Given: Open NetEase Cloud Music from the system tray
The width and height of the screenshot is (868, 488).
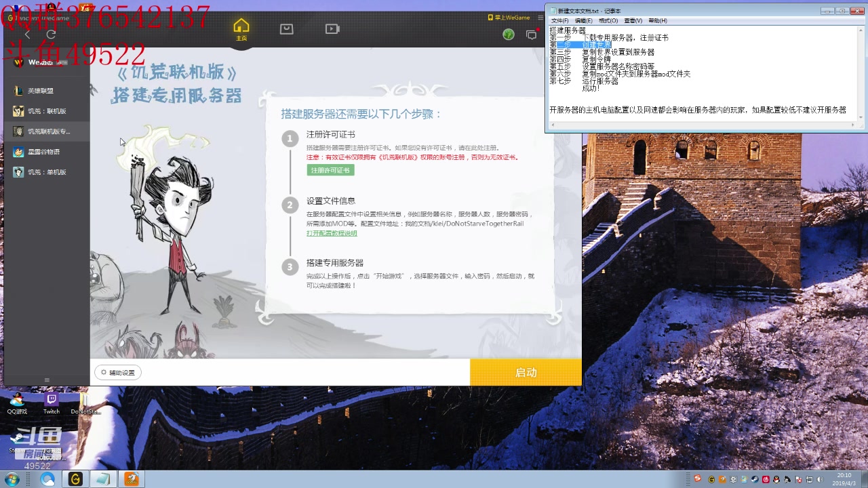Looking at the screenshot, I should coord(764,479).
